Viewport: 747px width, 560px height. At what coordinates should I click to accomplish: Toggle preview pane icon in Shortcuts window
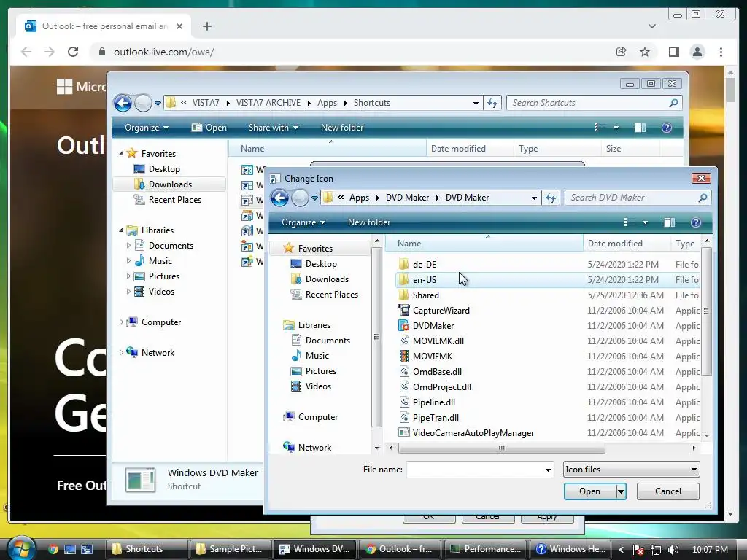click(640, 128)
